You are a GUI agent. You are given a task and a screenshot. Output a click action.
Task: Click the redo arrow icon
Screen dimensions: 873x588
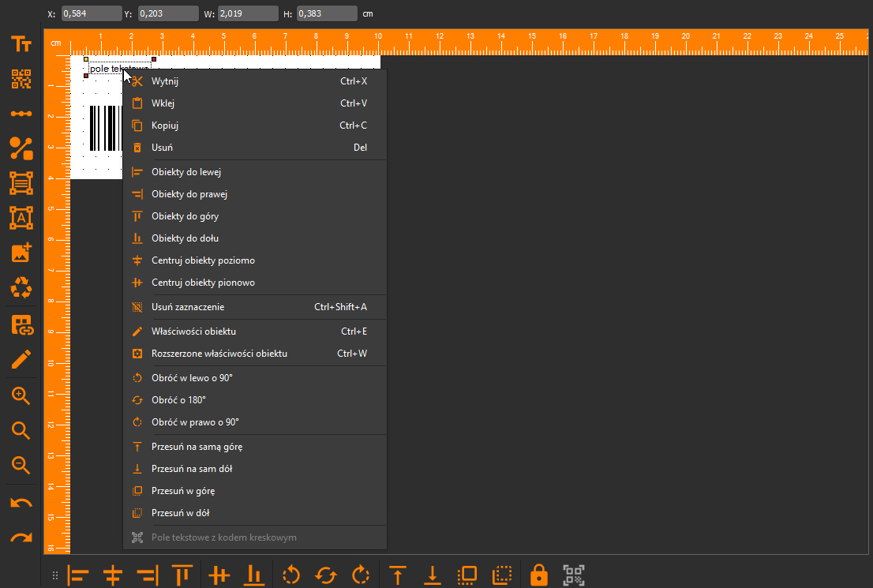[x=21, y=537]
